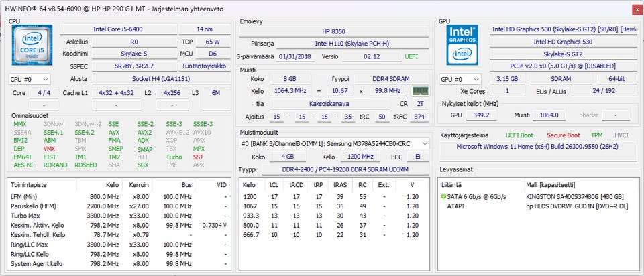
Task: Click the Turbo feature label
Action: pyautogui.click(x=174, y=157)
